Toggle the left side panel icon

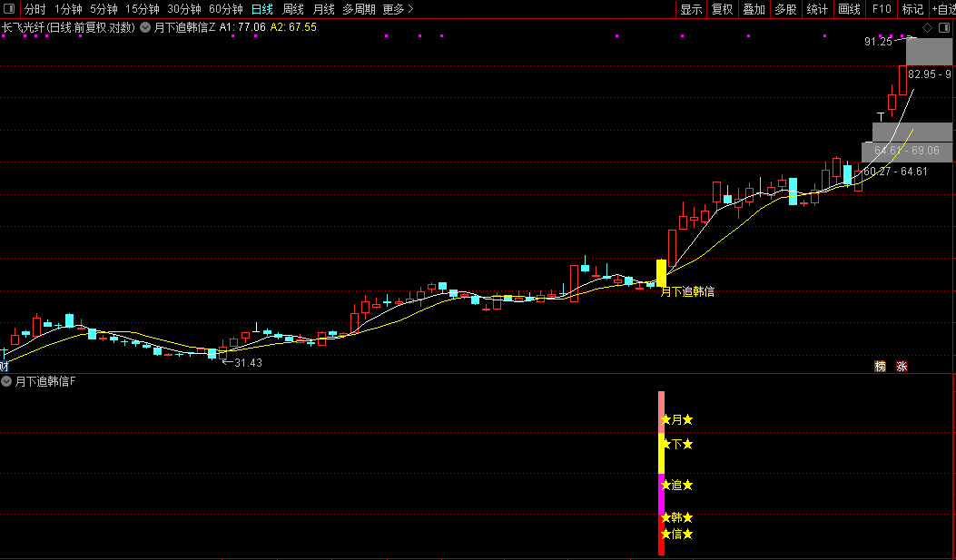(9, 9)
